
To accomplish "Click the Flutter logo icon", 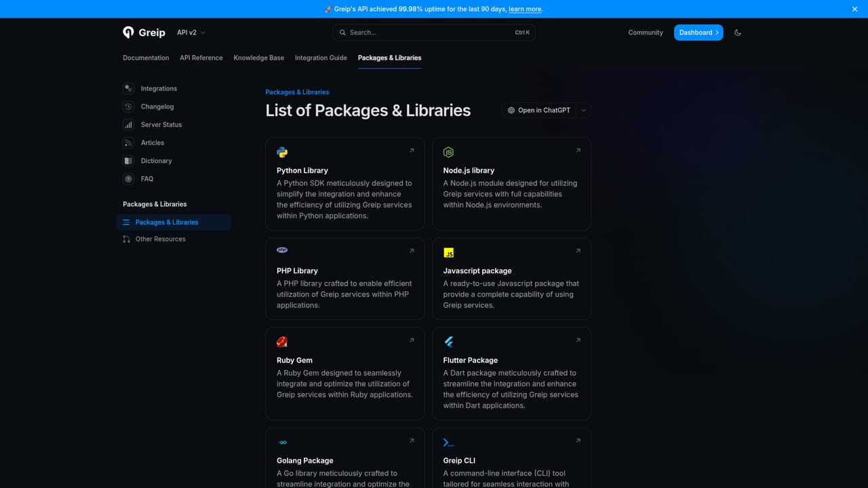I will tap(448, 342).
